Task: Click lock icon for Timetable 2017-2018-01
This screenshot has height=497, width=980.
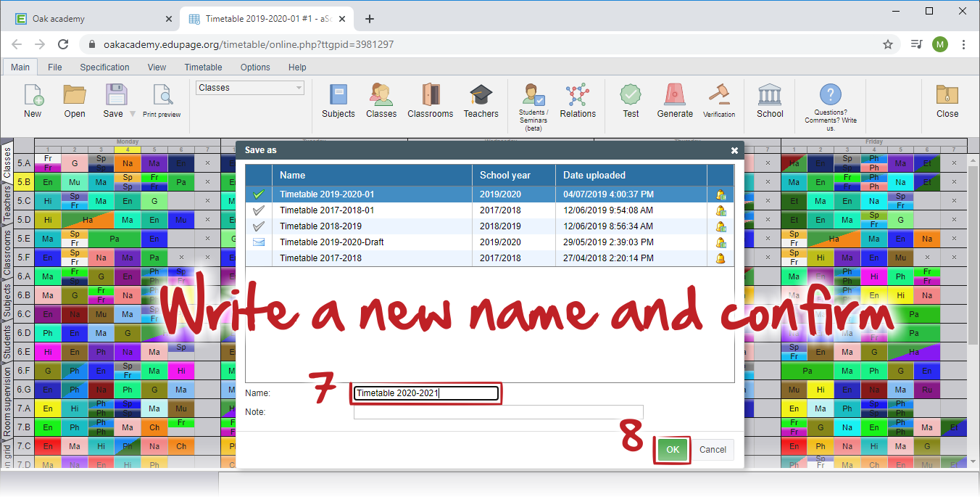Action: [721, 210]
